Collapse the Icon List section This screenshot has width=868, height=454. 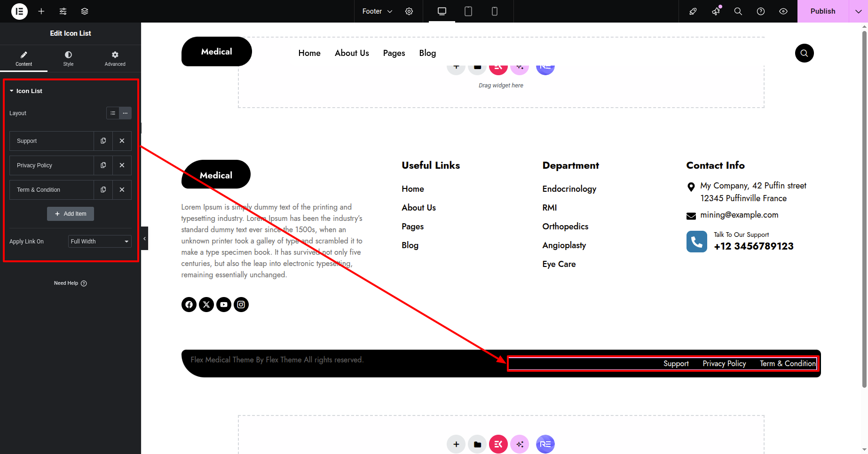click(x=26, y=91)
